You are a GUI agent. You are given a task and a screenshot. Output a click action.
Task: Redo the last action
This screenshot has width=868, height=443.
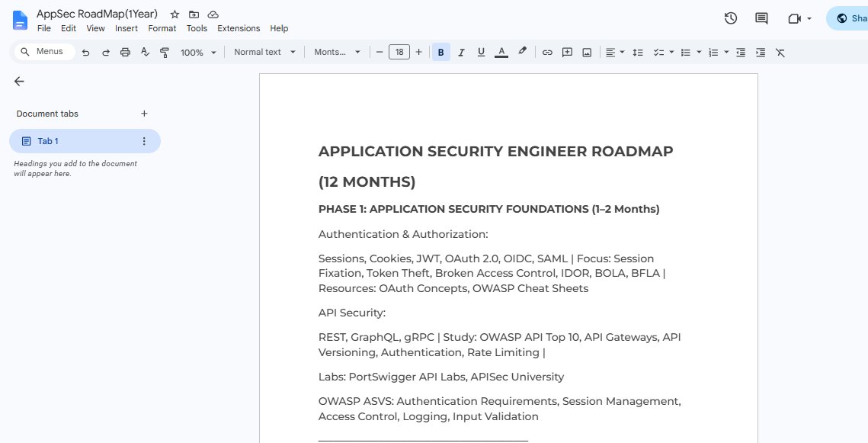[106, 52]
